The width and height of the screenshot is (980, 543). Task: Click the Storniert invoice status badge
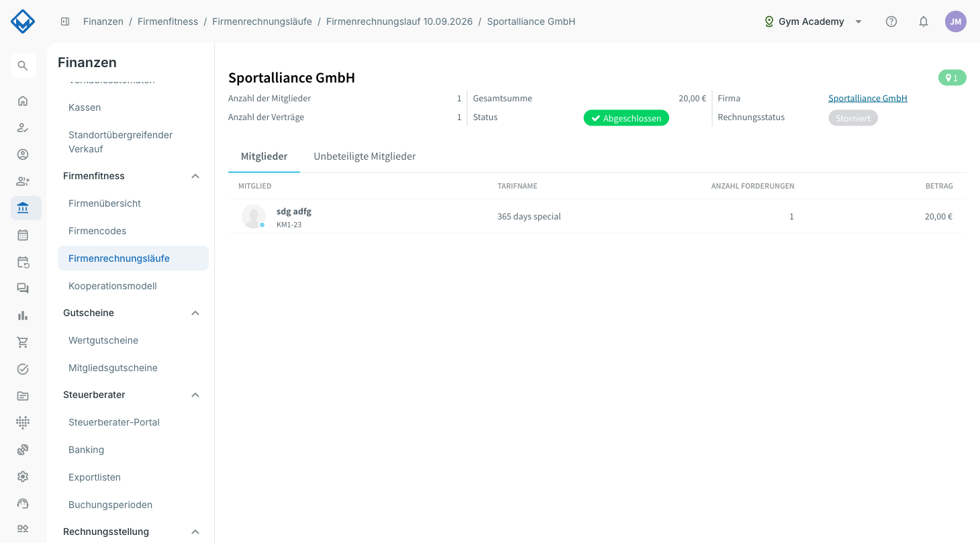pos(853,118)
